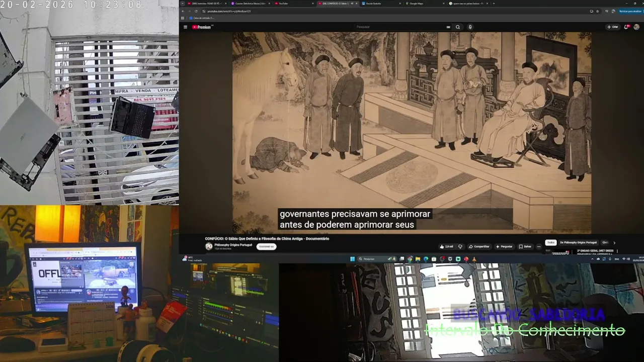Switch to the Google Maps tab

point(424,4)
